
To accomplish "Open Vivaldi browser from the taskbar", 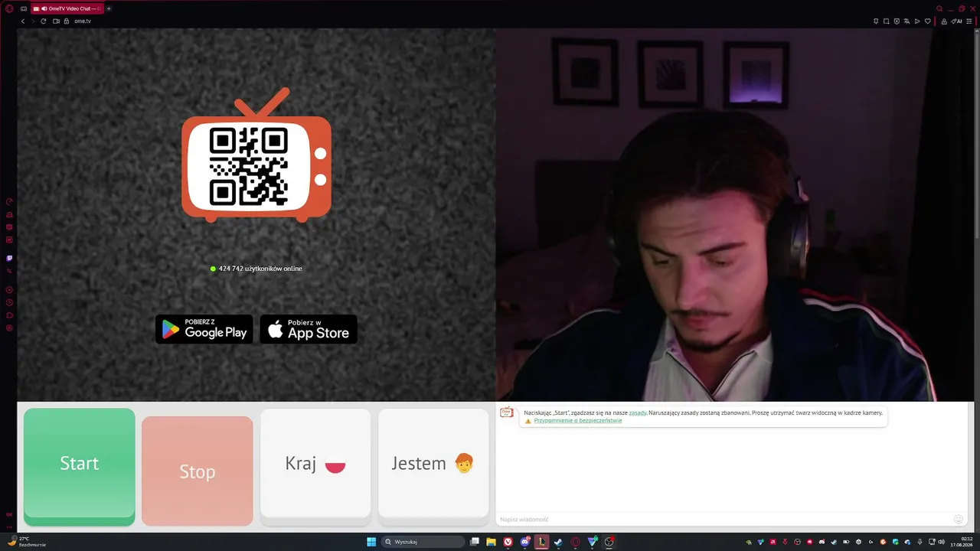I will pos(508,542).
